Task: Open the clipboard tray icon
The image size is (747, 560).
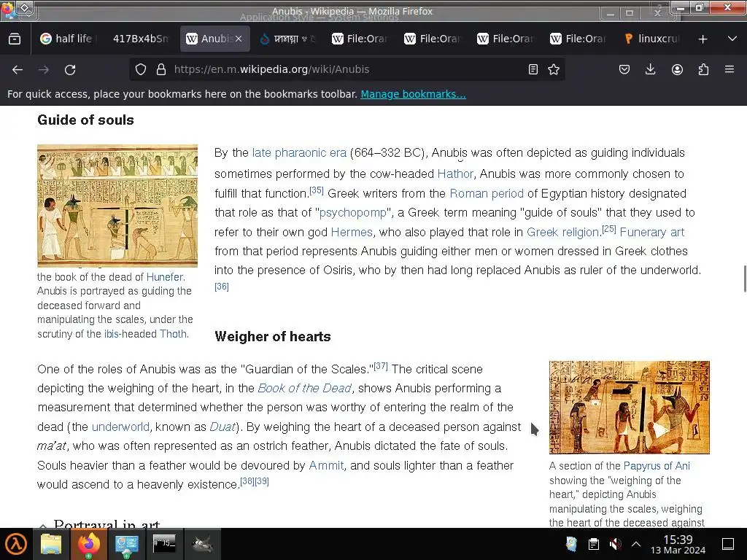Action: (594, 544)
